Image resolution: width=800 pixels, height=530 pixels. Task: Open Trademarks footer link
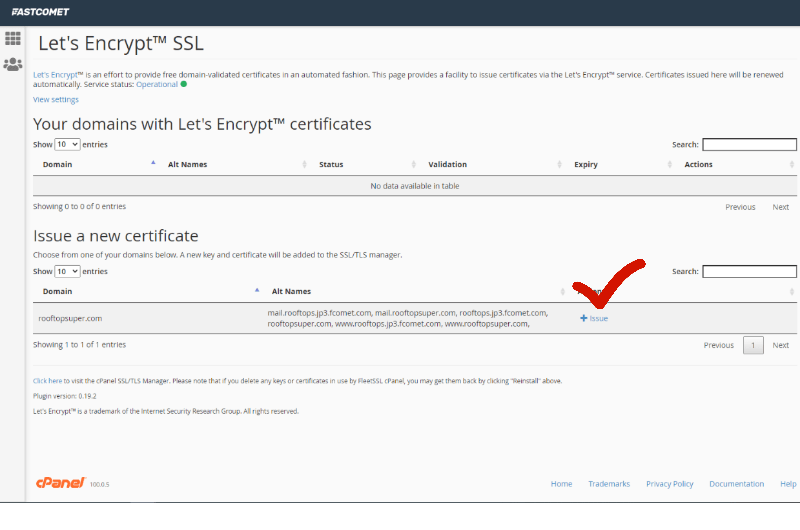609,484
